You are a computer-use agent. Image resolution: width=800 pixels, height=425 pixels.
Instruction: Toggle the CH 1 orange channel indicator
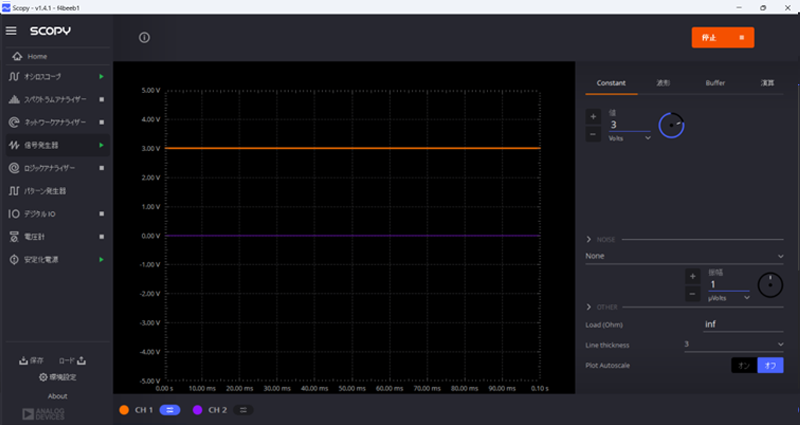tap(124, 410)
